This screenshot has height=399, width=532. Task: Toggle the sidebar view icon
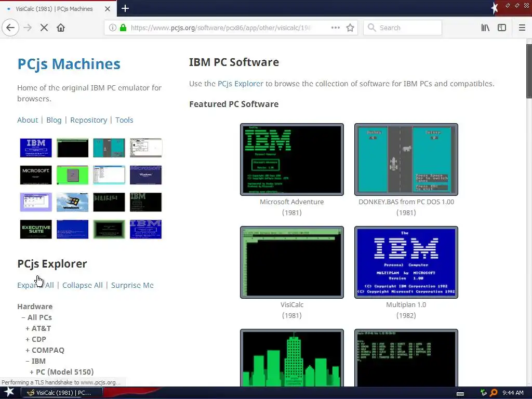click(502, 28)
